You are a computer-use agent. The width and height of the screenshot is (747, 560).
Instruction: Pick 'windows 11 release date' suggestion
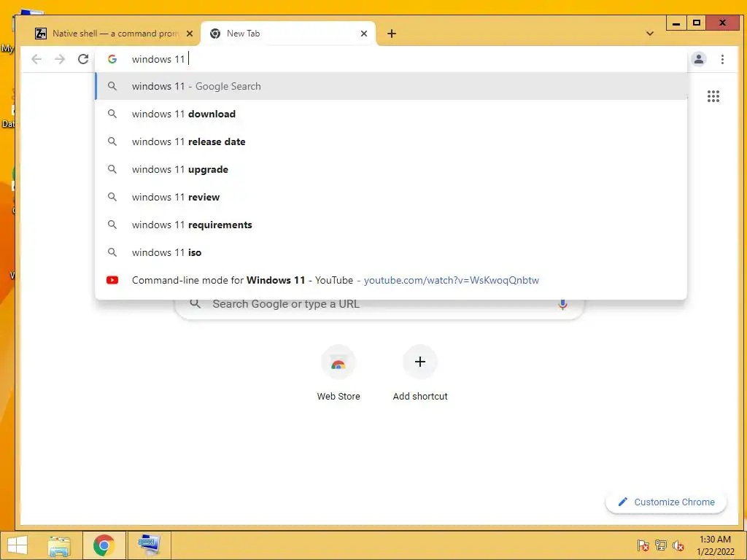[391, 141]
